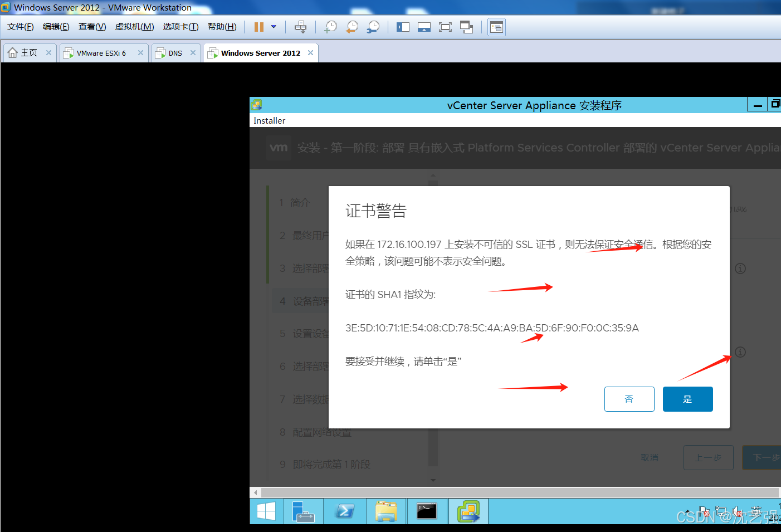Toggle the console view toolbar icon
Image resolution: width=781 pixels, height=532 pixels.
(496, 27)
